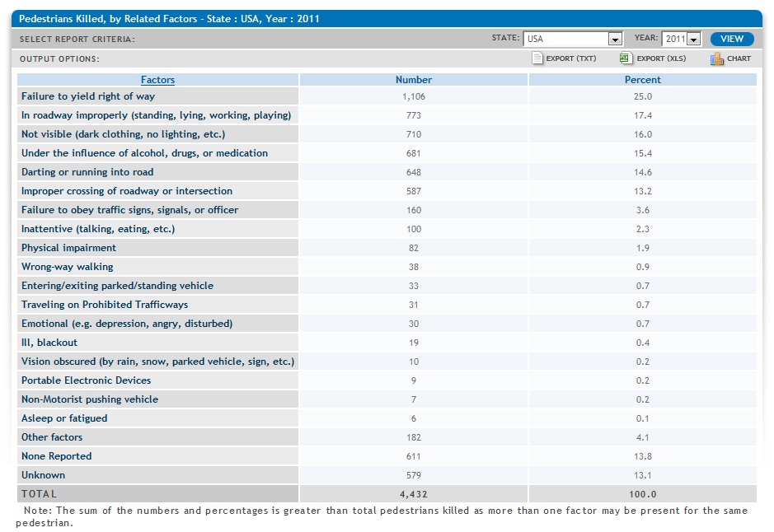Click the Export TXT document icon

(x=537, y=58)
